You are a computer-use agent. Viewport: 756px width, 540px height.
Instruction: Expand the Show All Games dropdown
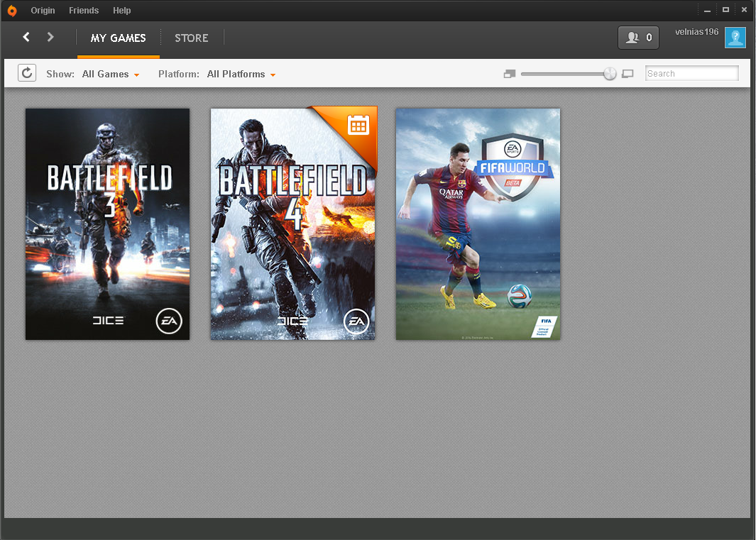pyautogui.click(x=111, y=75)
